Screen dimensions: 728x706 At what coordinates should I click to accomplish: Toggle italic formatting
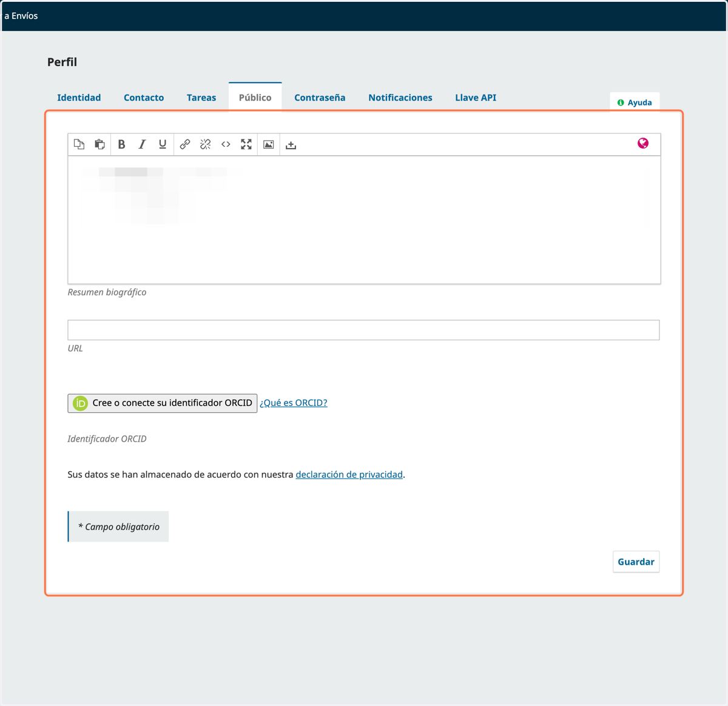(x=142, y=144)
